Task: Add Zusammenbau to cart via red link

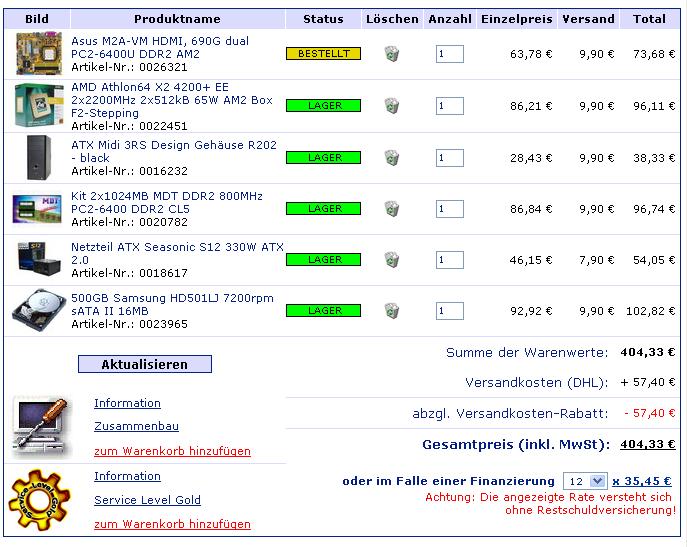Action: tap(172, 451)
